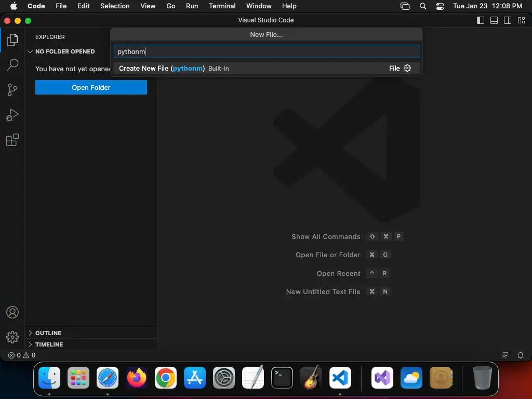Open the Window menu
The width and height of the screenshot is (532, 399).
click(259, 6)
